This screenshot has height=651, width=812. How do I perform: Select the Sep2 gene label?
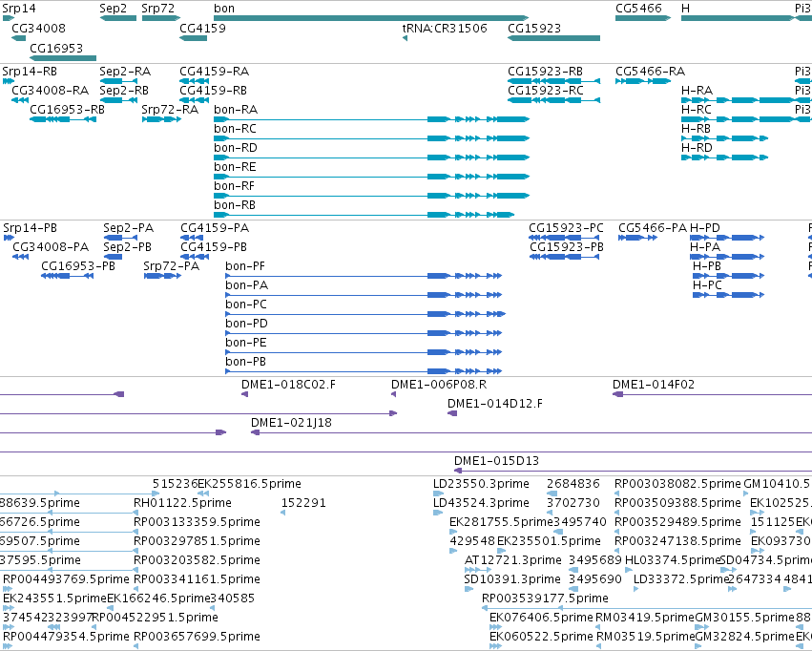pos(113,9)
